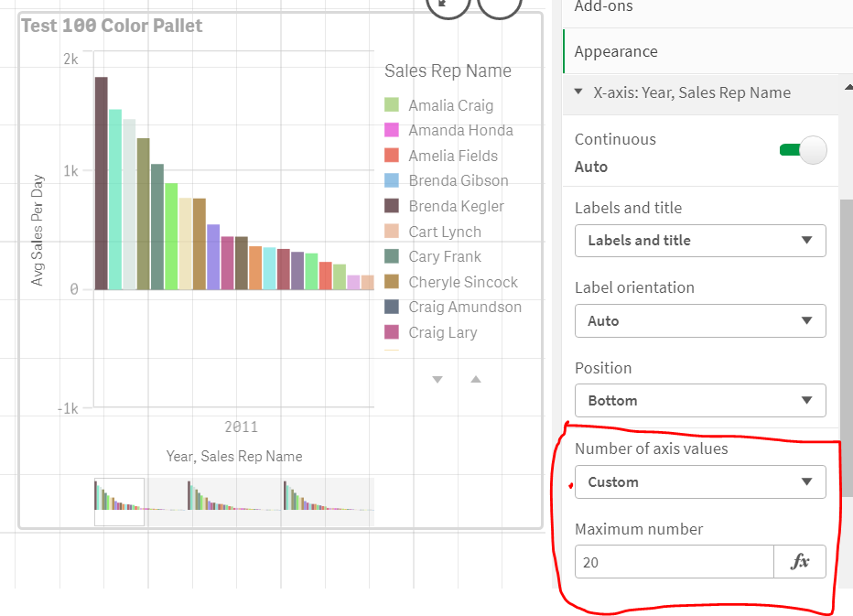Image resolution: width=853 pixels, height=616 pixels.
Task: Collapse the X-axis: Year, Sales Rep Name section
Action: click(578, 92)
